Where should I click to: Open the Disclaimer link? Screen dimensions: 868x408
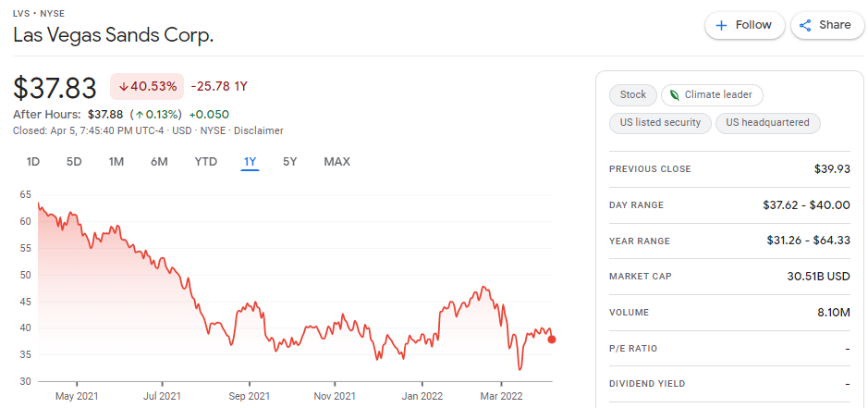point(259,130)
